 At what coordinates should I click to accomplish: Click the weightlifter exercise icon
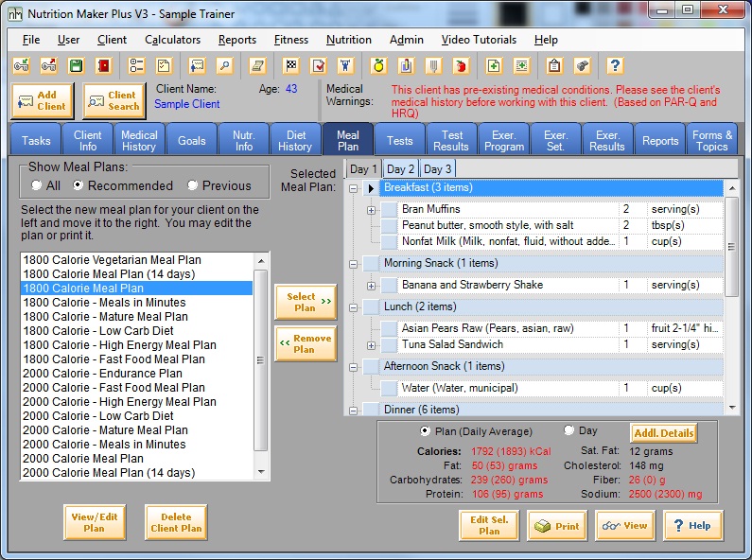(x=345, y=65)
